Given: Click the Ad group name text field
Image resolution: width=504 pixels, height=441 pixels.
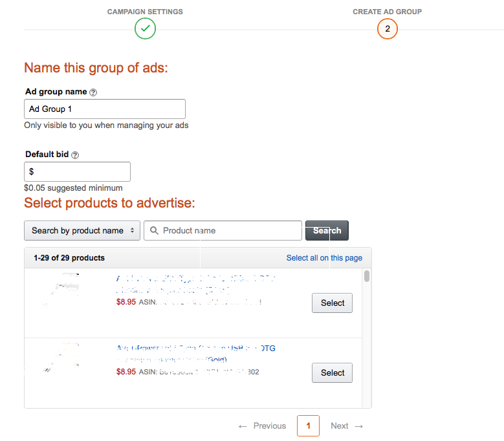Looking at the screenshot, I should point(105,109).
